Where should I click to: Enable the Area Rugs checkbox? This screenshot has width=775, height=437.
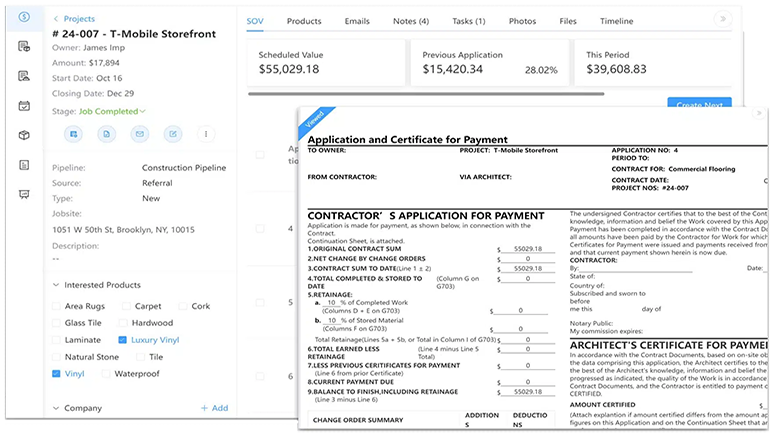coord(57,306)
